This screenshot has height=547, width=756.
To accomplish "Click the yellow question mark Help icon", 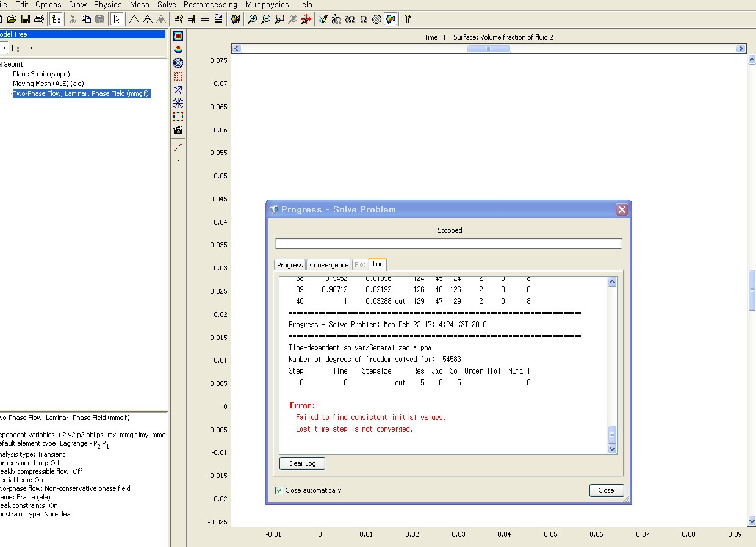I will coord(408,19).
